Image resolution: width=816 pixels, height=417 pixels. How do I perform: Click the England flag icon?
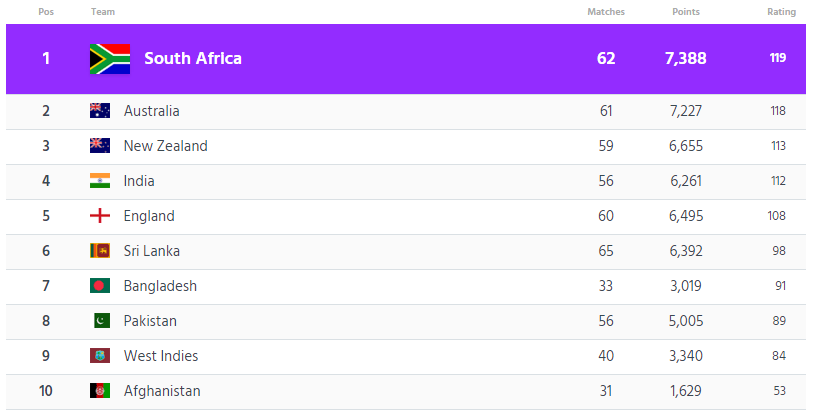(x=100, y=216)
